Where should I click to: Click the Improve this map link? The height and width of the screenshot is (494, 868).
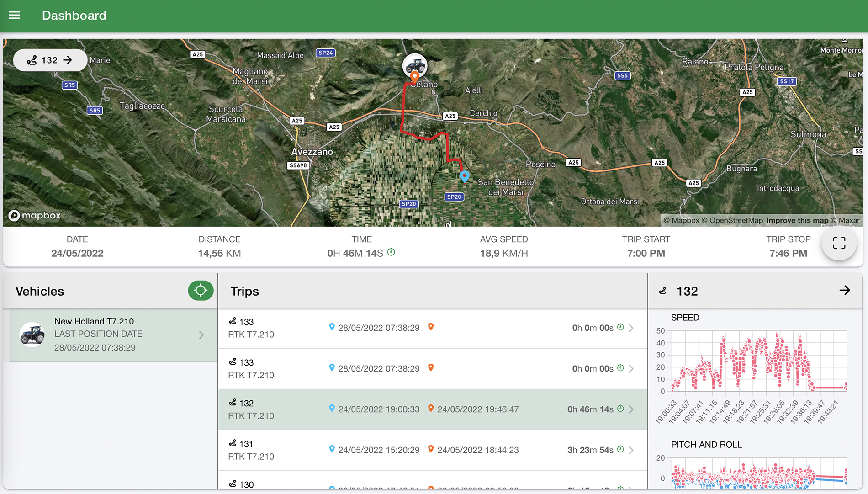point(797,220)
